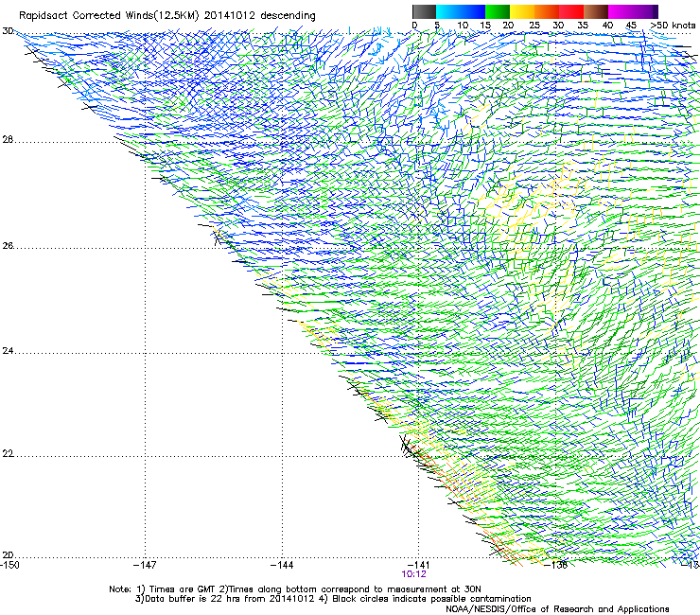This screenshot has height=615, width=700.
Task: Click the cyan-blue 5-15 knots color band
Action: (x=461, y=11)
